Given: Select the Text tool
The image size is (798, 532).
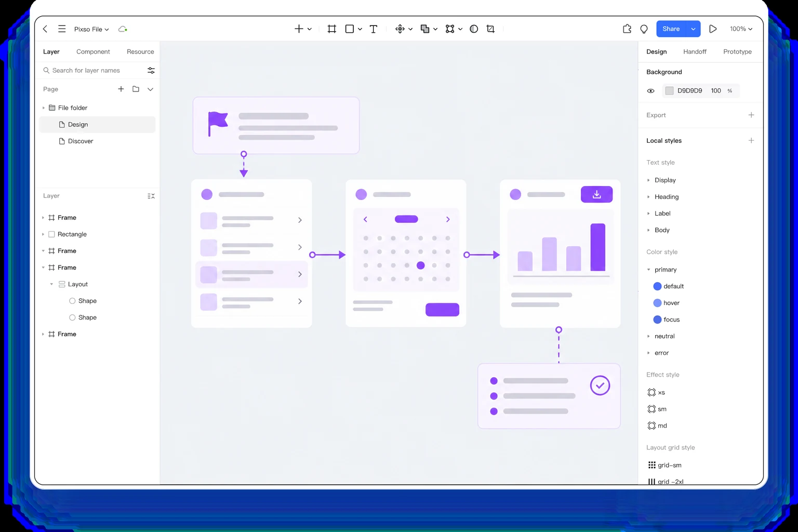Looking at the screenshot, I should (x=374, y=29).
